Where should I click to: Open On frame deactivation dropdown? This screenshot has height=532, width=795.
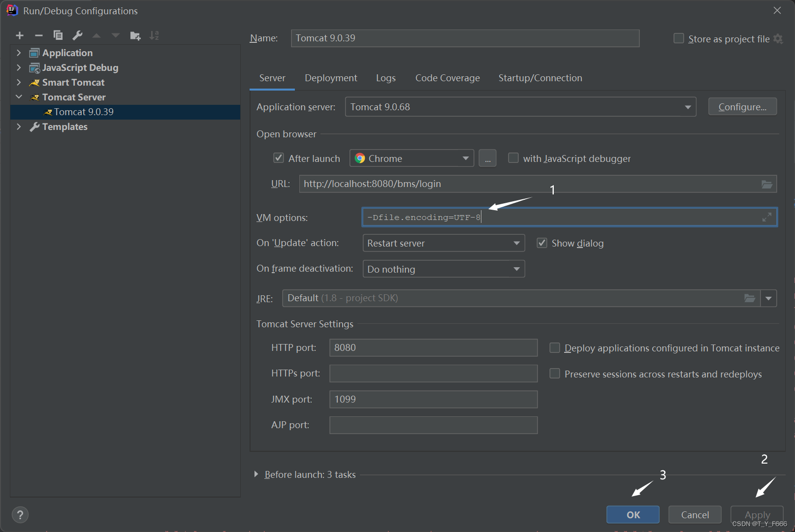point(444,269)
